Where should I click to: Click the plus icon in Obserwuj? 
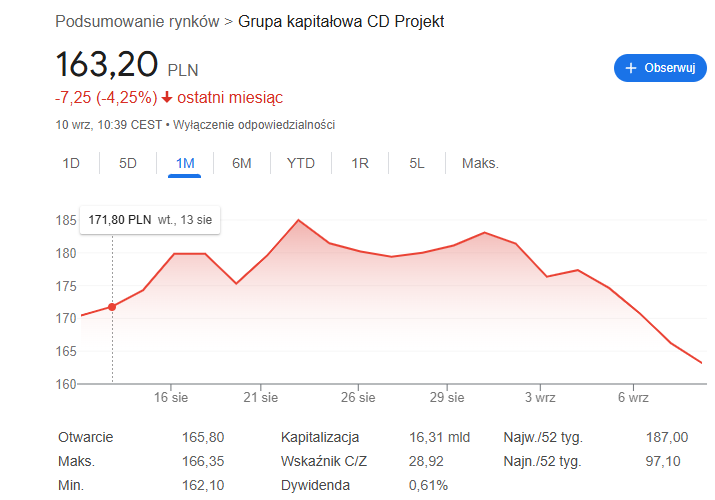coord(631,68)
